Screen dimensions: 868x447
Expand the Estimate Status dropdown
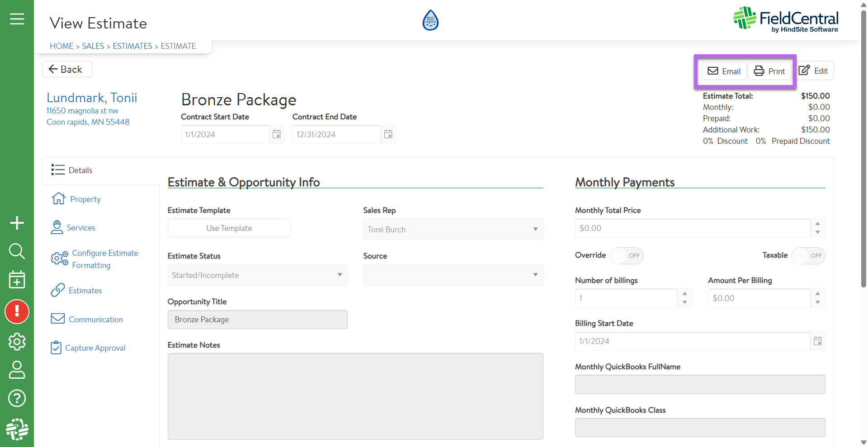tap(257, 275)
